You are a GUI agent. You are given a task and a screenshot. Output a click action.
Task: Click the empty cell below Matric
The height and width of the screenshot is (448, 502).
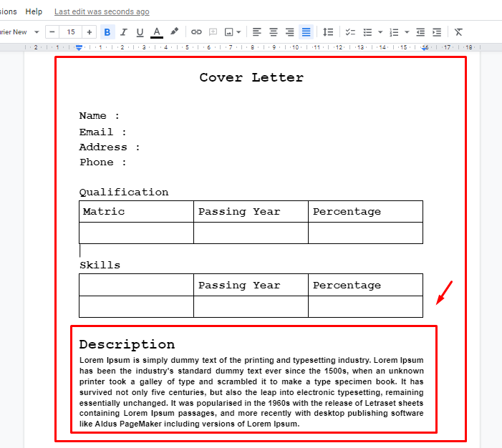pyautogui.click(x=136, y=233)
